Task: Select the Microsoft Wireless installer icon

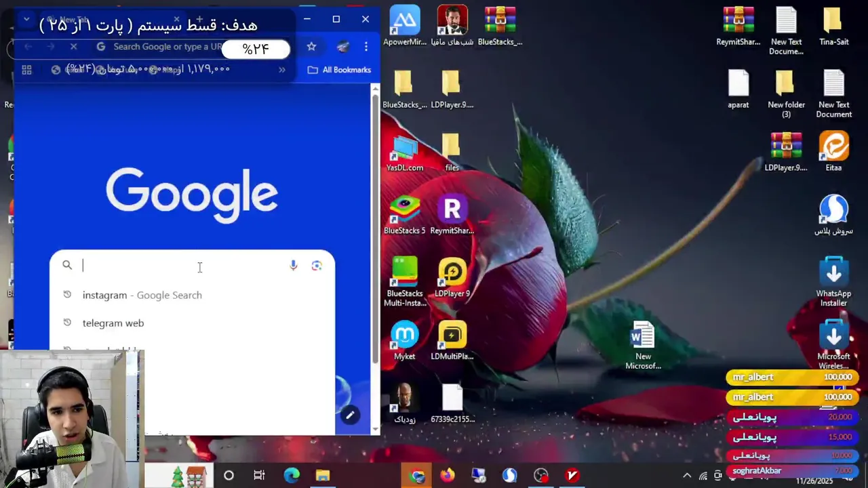Action: tap(834, 345)
